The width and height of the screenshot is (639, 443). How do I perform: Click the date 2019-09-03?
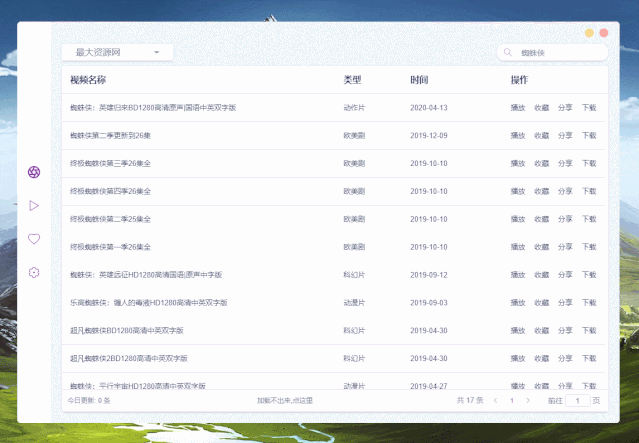click(429, 303)
